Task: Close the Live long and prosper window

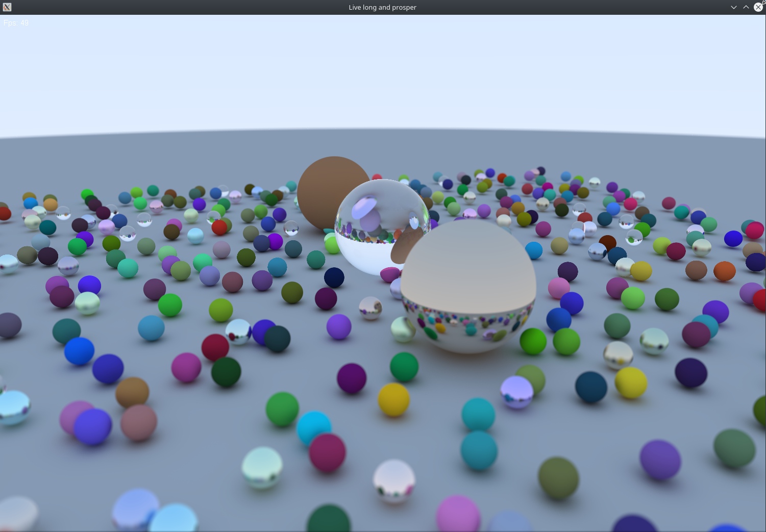Action: [758, 7]
